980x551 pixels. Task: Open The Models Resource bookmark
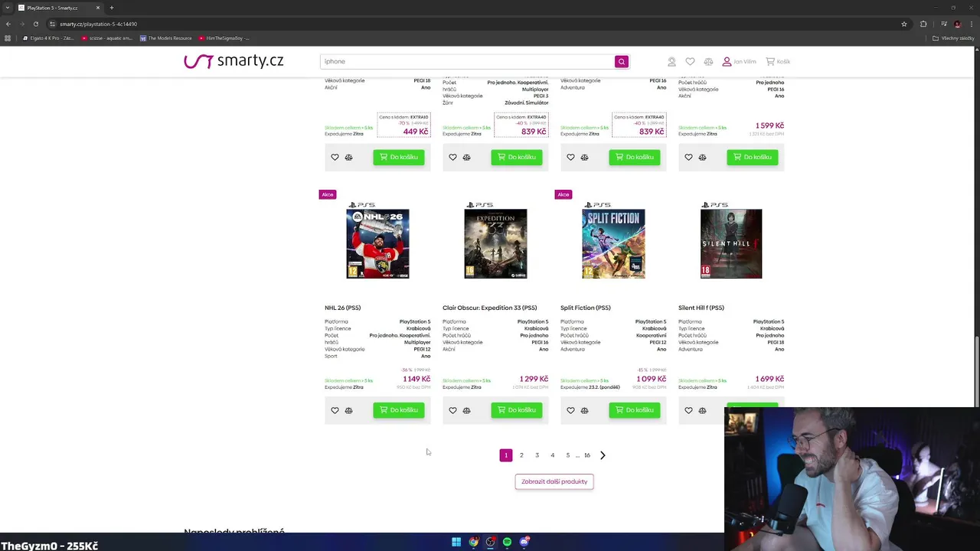(x=165, y=38)
